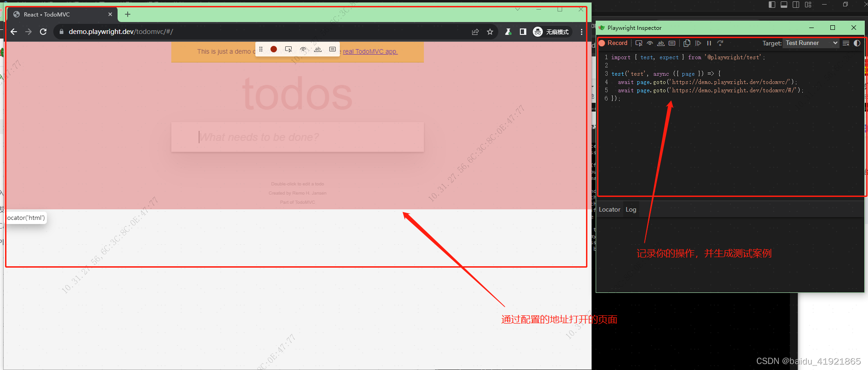This screenshot has width=868, height=370.
Task: Click the Pause icon in Inspector
Action: tap(709, 43)
